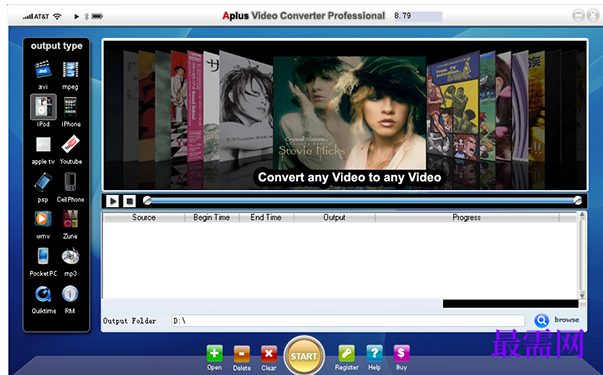
Task: Click the small play arrow in status bar
Action: click(77, 16)
